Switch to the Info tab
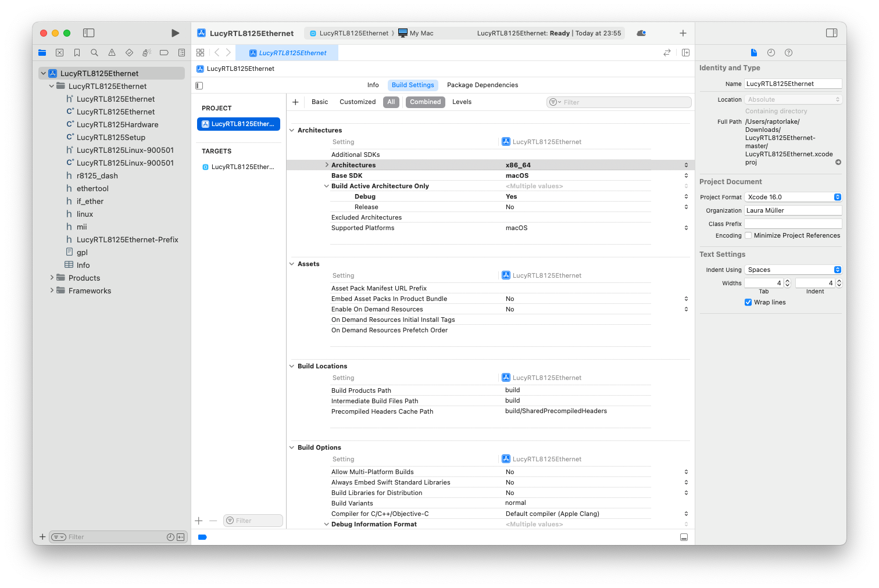Viewport: 879px width, 588px height. [x=373, y=85]
